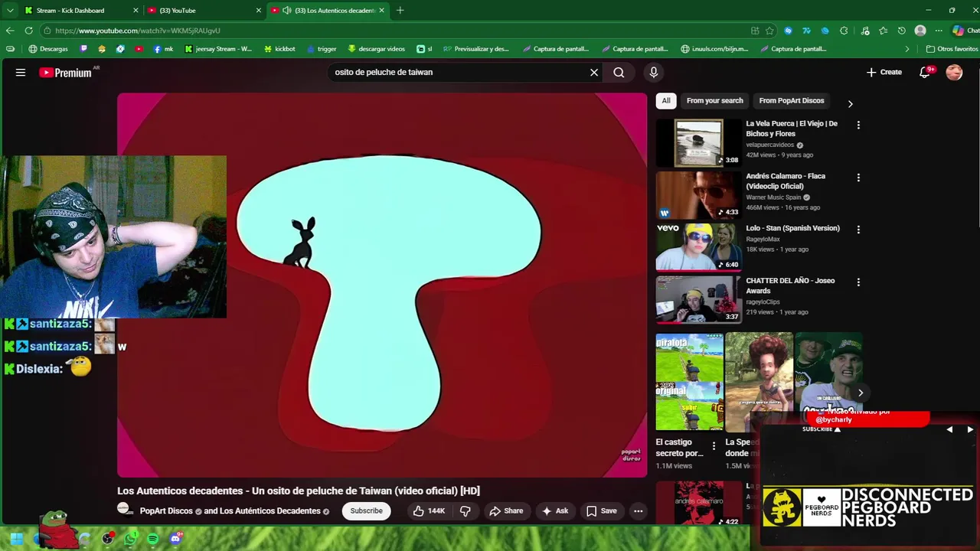The height and width of the screenshot is (551, 980).
Task: Open the video's three-dots more actions menu
Action: [638, 511]
